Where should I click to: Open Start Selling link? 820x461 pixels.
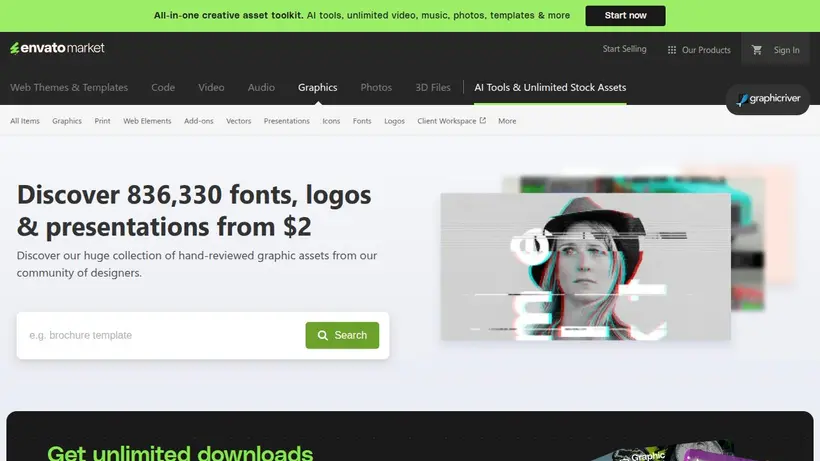pos(624,49)
